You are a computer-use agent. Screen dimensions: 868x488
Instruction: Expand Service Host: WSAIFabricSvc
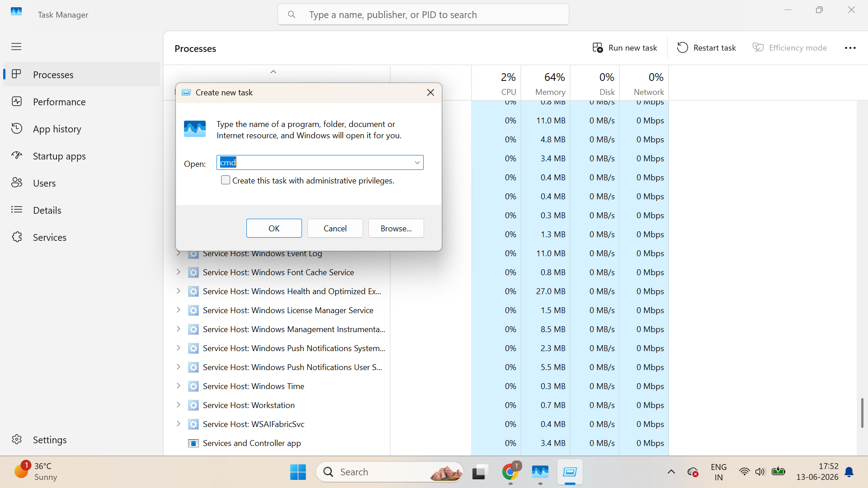pyautogui.click(x=178, y=424)
